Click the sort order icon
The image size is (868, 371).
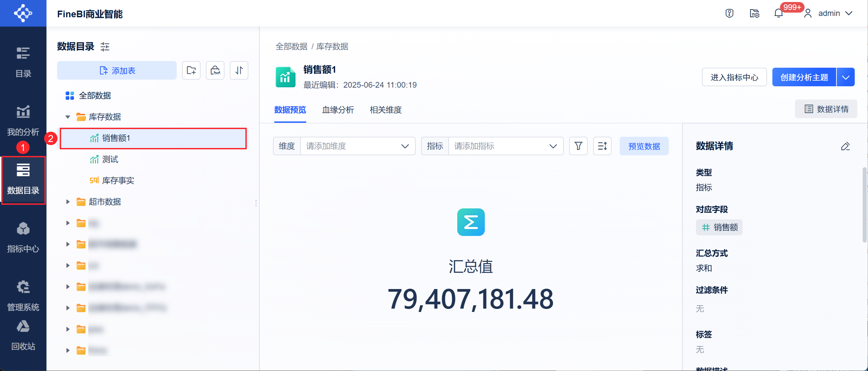click(x=239, y=70)
